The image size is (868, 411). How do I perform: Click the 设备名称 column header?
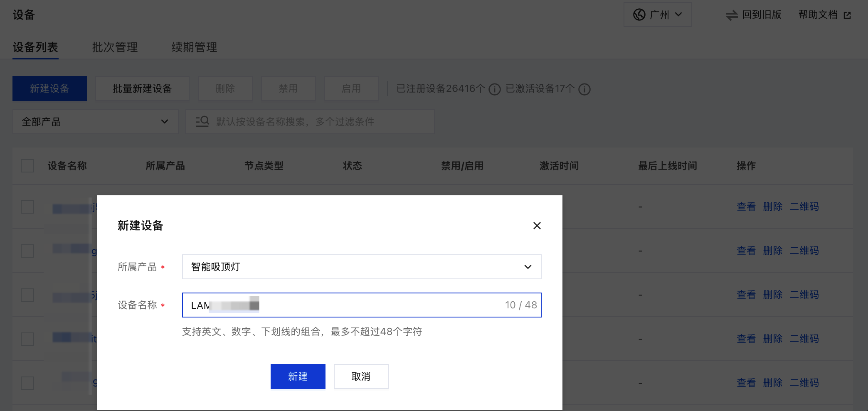(67, 166)
